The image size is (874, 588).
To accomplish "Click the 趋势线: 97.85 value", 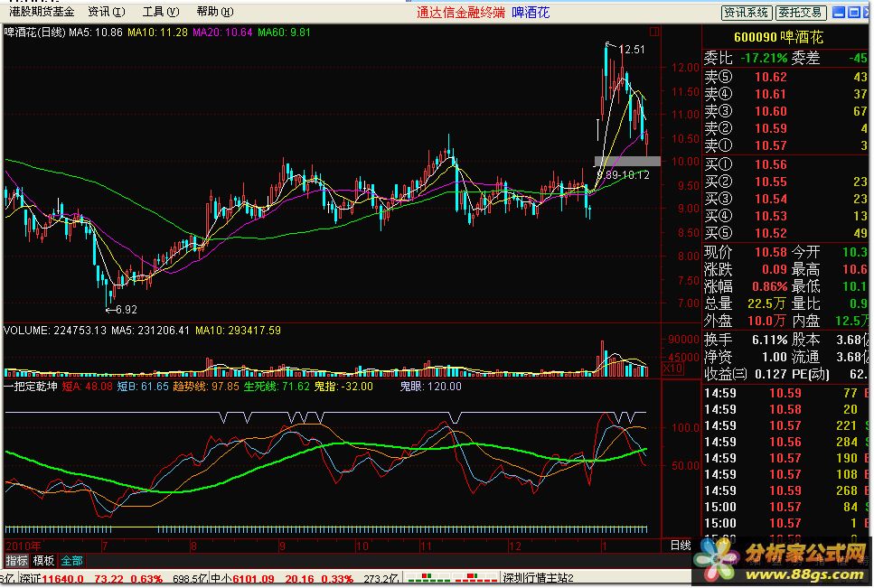I will 206,387.
